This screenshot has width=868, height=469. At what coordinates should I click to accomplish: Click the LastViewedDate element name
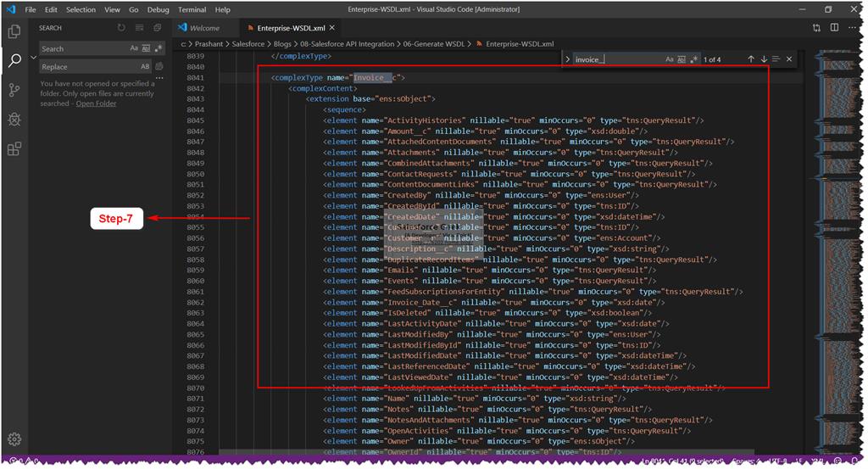pyautogui.click(x=416, y=377)
